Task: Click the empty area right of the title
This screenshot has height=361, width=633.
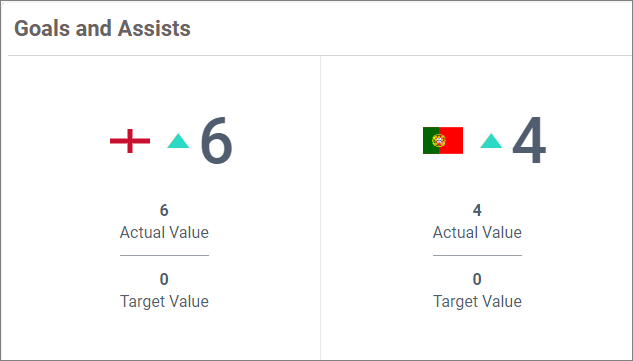Action: 410,28
